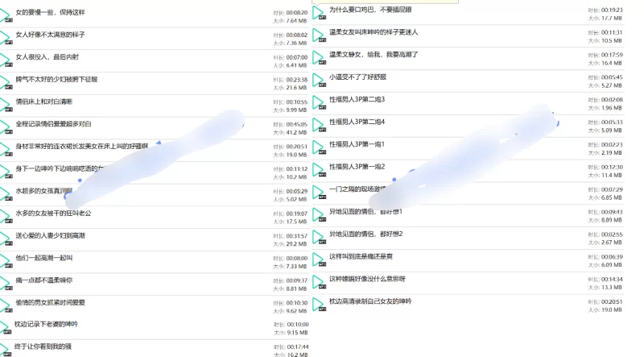Click the duration text 00:11:12
This screenshot has width=644, height=357.
tap(296, 169)
